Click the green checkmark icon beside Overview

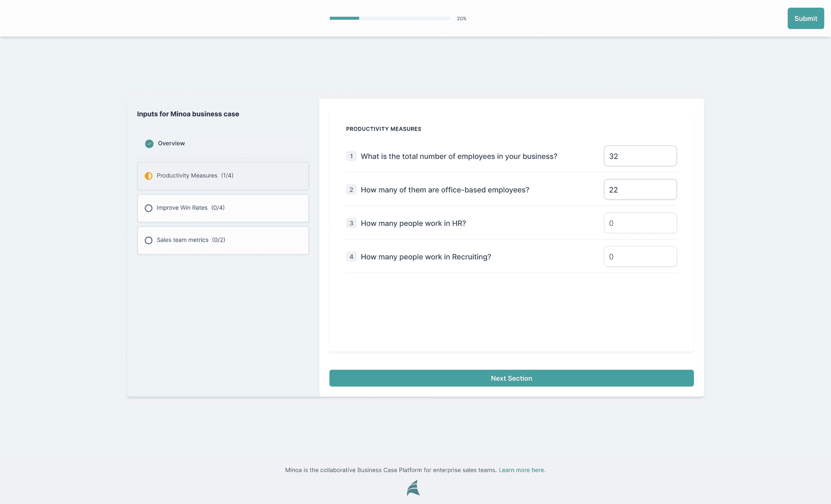click(149, 144)
